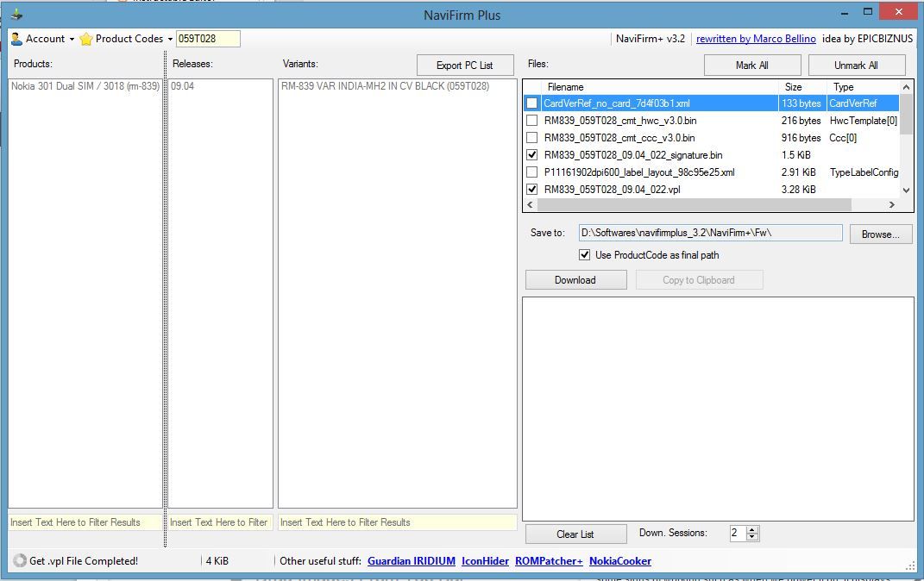Click the HwcTemplate[0] type cell
The width and height of the screenshot is (924, 581).
pyautogui.click(x=864, y=120)
